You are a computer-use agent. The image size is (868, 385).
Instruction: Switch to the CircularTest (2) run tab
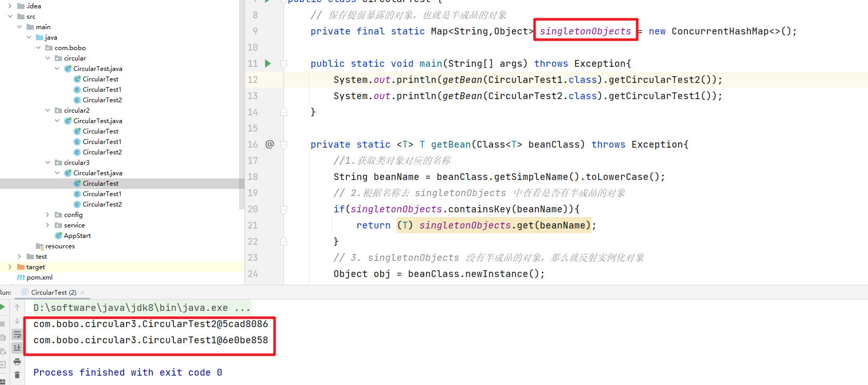pyautogui.click(x=54, y=292)
